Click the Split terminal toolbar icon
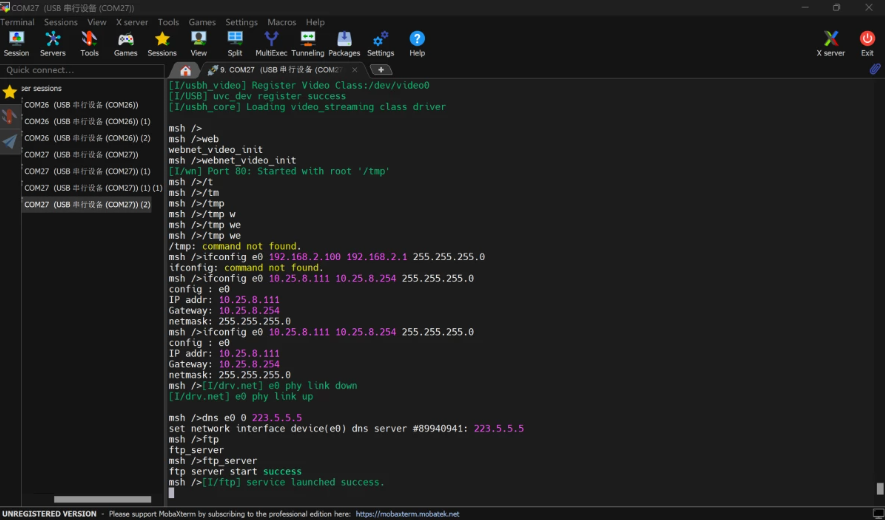885x520 pixels. [x=235, y=43]
